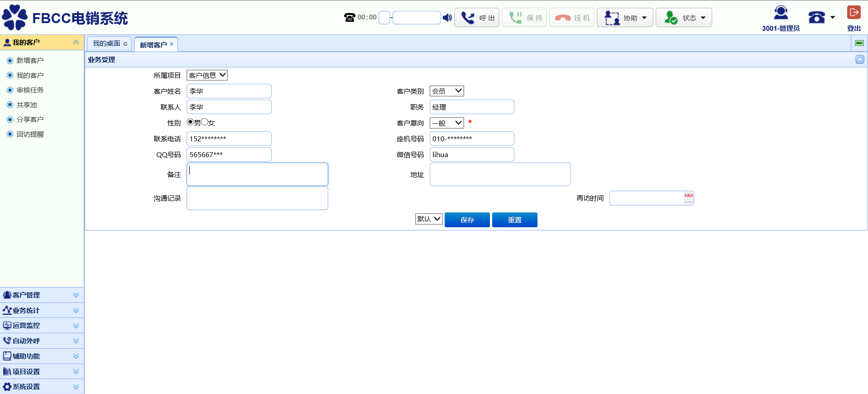Open 新增客户 in the sidebar

tap(30, 61)
